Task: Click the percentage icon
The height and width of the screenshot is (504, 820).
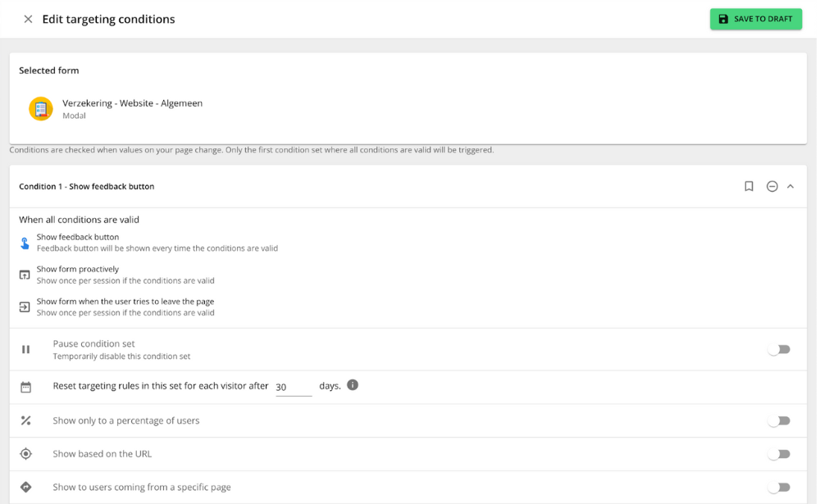Action: (26, 421)
